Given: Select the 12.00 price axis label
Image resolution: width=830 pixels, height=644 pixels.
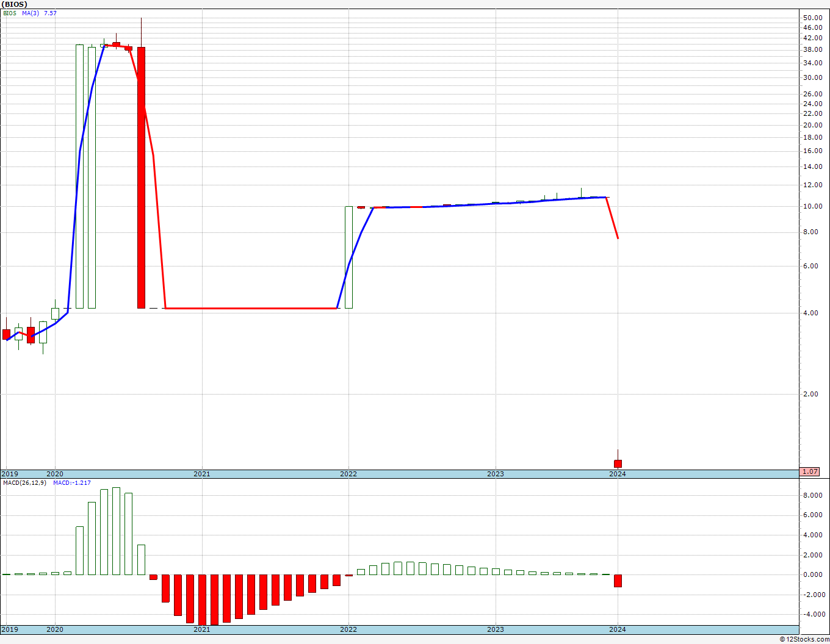Looking at the screenshot, I should point(812,185).
